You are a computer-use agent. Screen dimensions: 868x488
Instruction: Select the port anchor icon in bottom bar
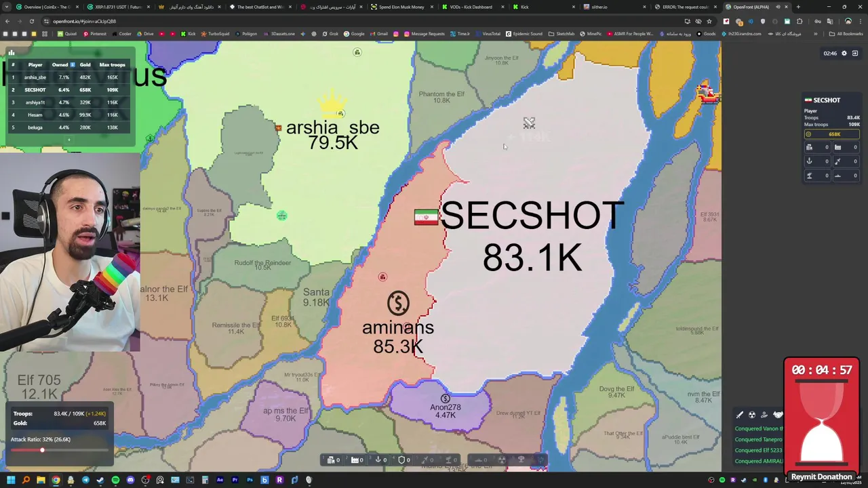click(x=378, y=460)
